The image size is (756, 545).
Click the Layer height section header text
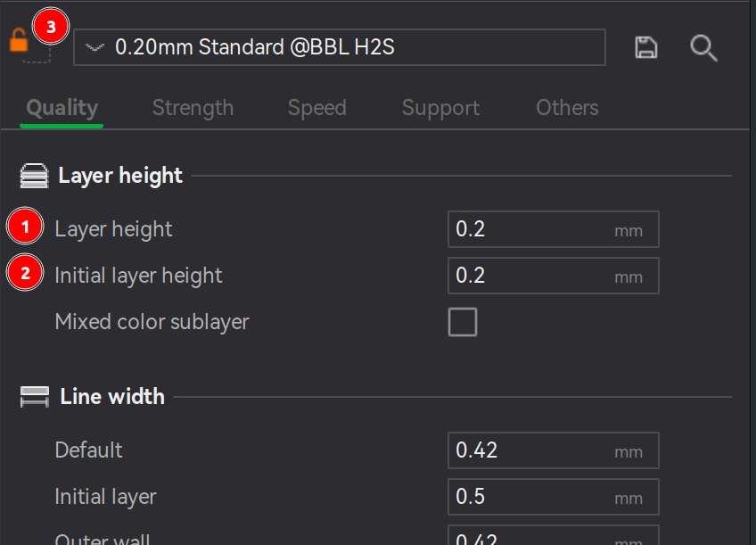point(120,176)
